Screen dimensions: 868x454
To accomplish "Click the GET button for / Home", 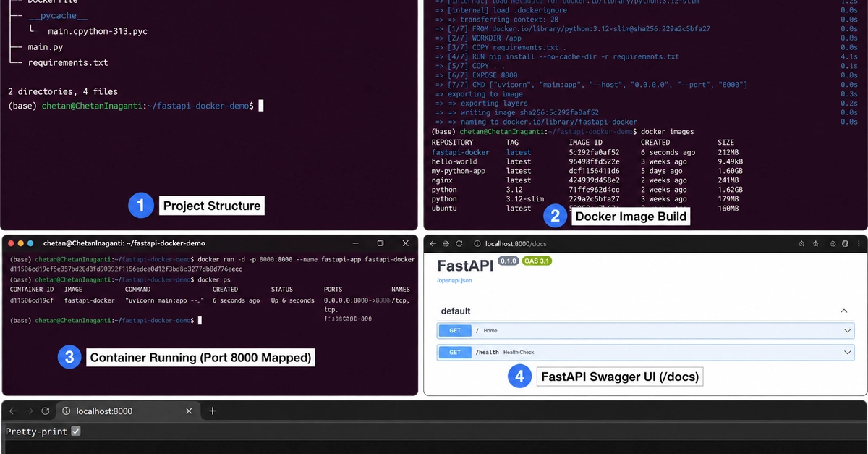I will (455, 330).
